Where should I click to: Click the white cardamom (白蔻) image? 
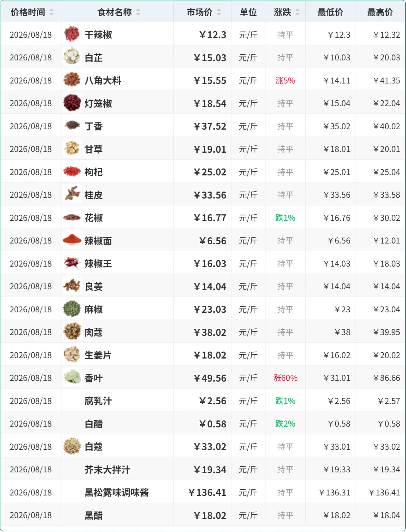[x=72, y=446]
